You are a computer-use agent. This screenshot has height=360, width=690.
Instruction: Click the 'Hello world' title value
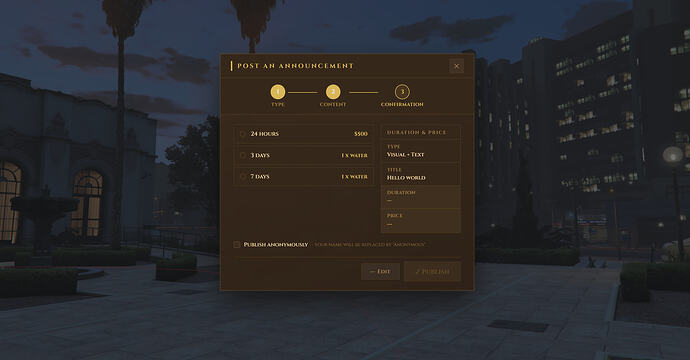(x=406, y=178)
